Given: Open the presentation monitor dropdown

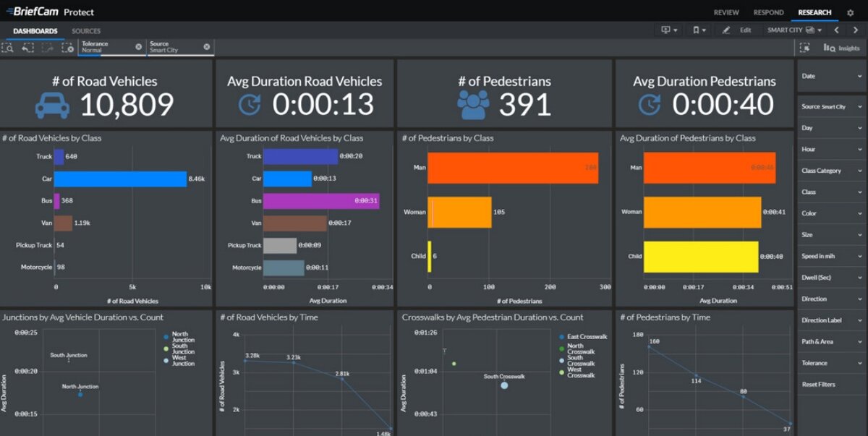Looking at the screenshot, I should pyautogui.click(x=669, y=30).
